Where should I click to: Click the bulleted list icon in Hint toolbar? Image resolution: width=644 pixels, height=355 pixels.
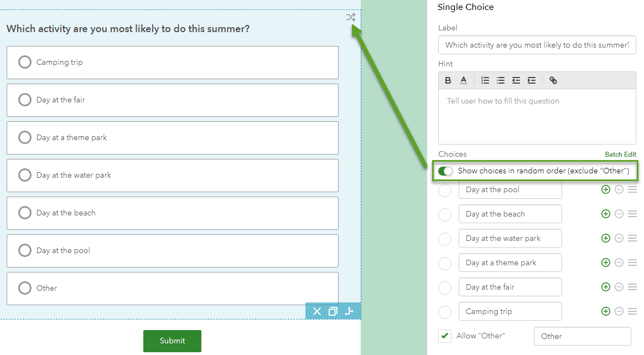pos(501,80)
